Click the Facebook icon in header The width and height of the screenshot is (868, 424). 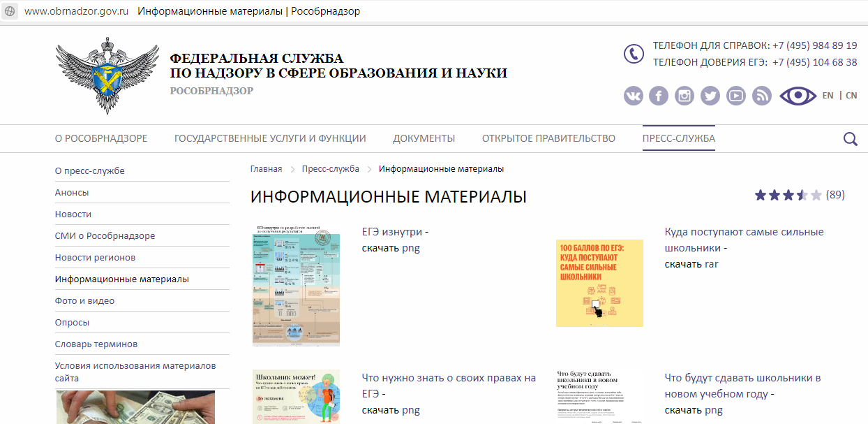[659, 96]
